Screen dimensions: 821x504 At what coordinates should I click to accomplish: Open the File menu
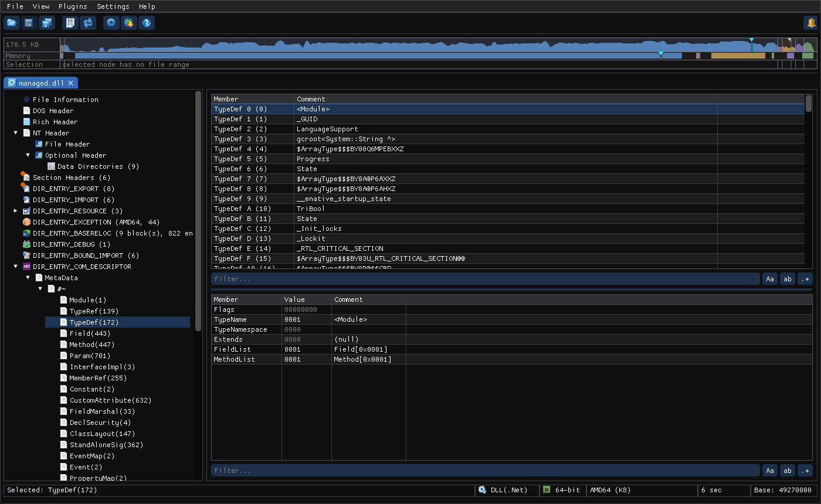(15, 6)
